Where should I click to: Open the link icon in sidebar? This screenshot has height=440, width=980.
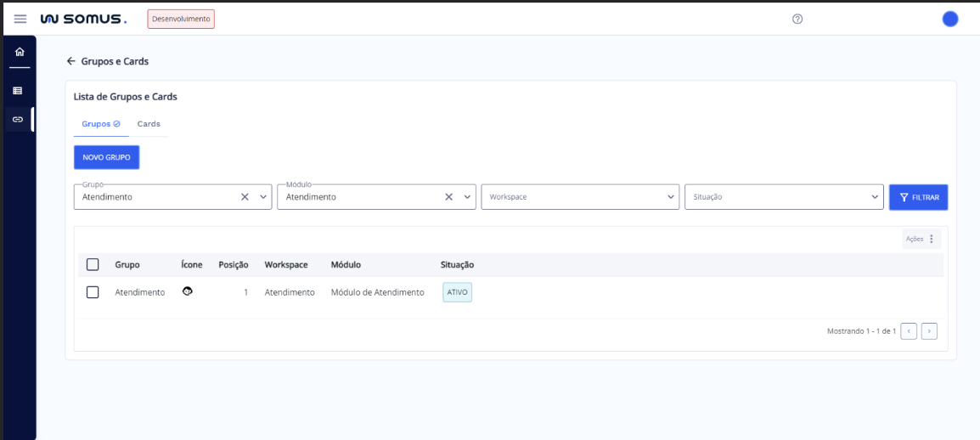click(18, 119)
